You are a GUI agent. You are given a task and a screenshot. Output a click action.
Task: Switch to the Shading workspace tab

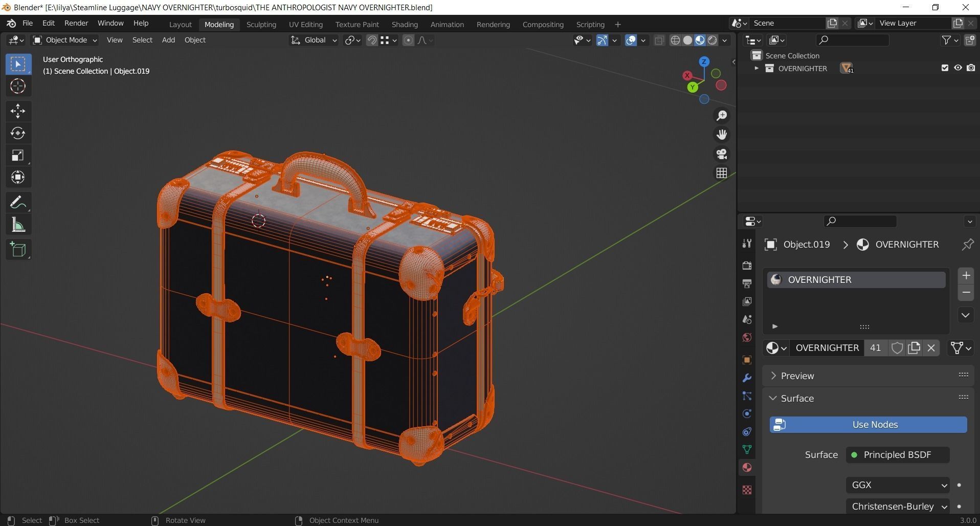click(405, 25)
